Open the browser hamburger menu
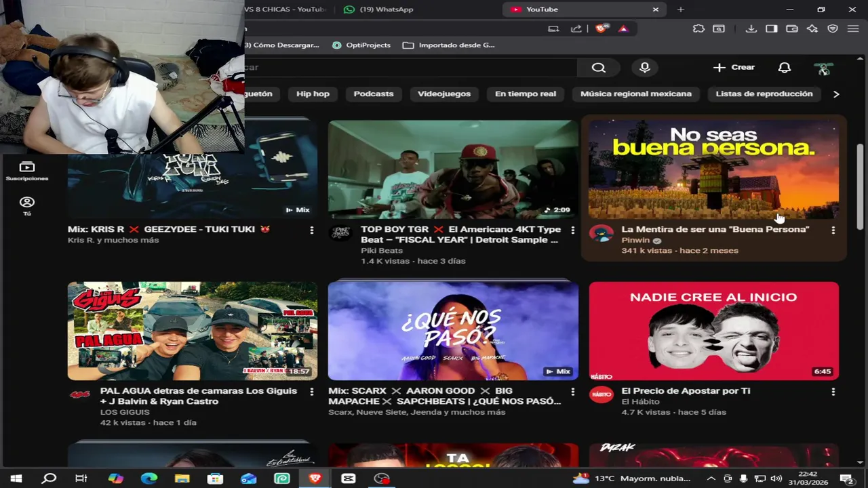The image size is (868, 488). coord(853,28)
